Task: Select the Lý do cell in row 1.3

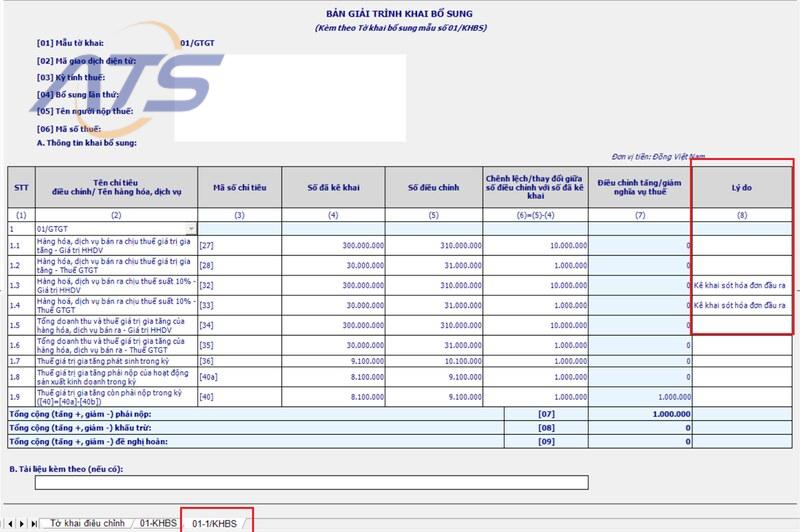Action: tap(742, 286)
